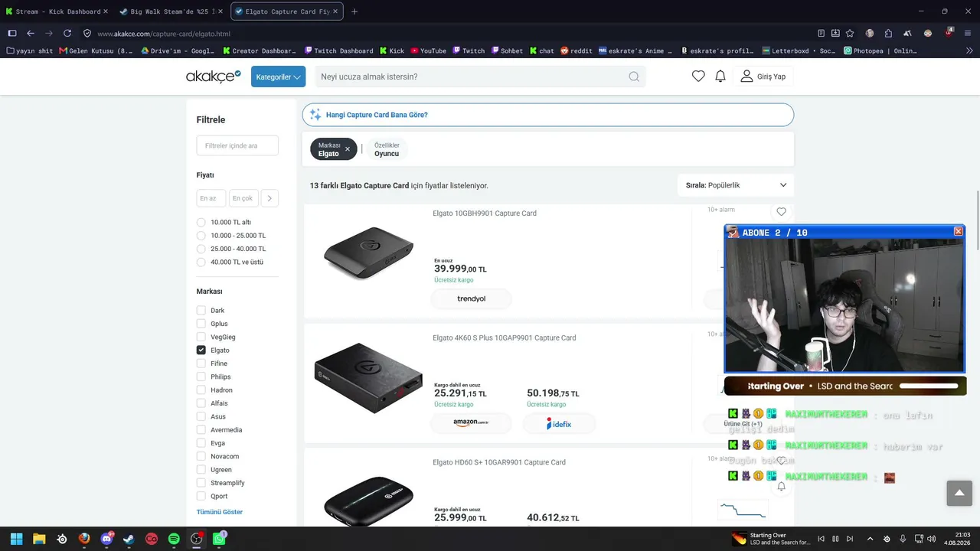Open the trendyol offer for Elgato 10GBH9901
The width and height of the screenshot is (980, 551).
471,298
